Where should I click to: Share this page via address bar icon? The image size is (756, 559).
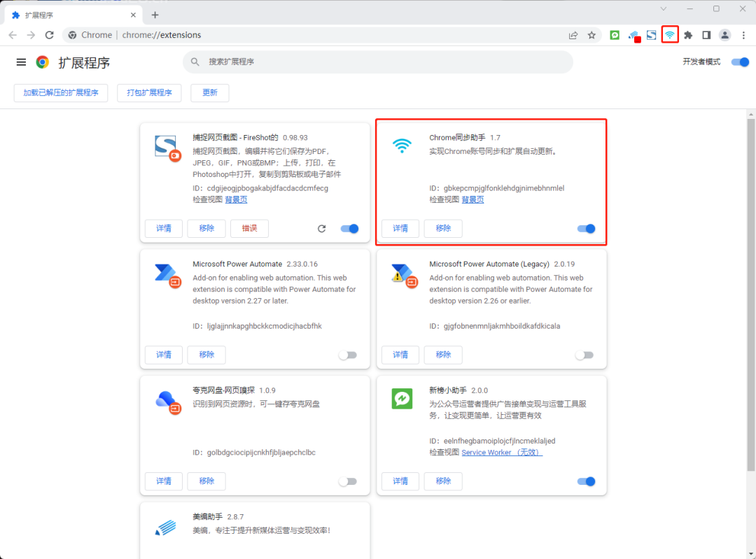(573, 35)
